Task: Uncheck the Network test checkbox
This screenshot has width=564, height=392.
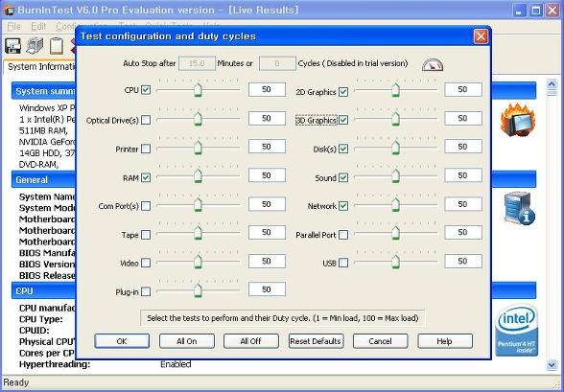Action: pos(343,206)
